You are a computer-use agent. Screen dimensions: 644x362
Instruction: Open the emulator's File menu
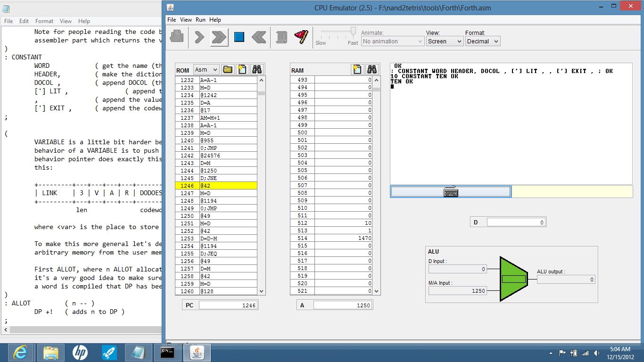172,20
